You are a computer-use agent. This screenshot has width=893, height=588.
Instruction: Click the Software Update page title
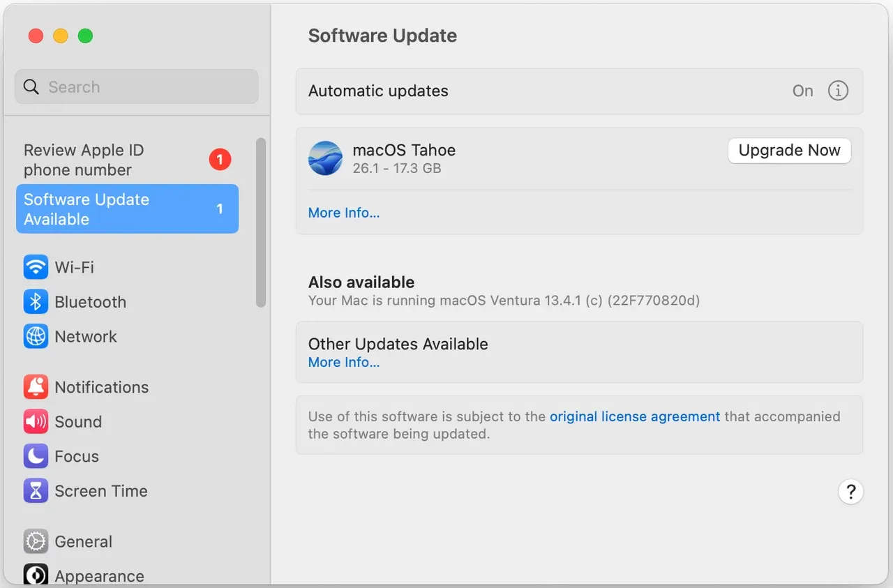(x=383, y=36)
